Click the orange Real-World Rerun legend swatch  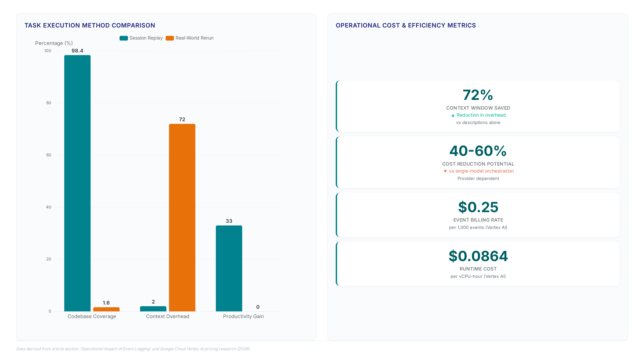pyautogui.click(x=170, y=38)
